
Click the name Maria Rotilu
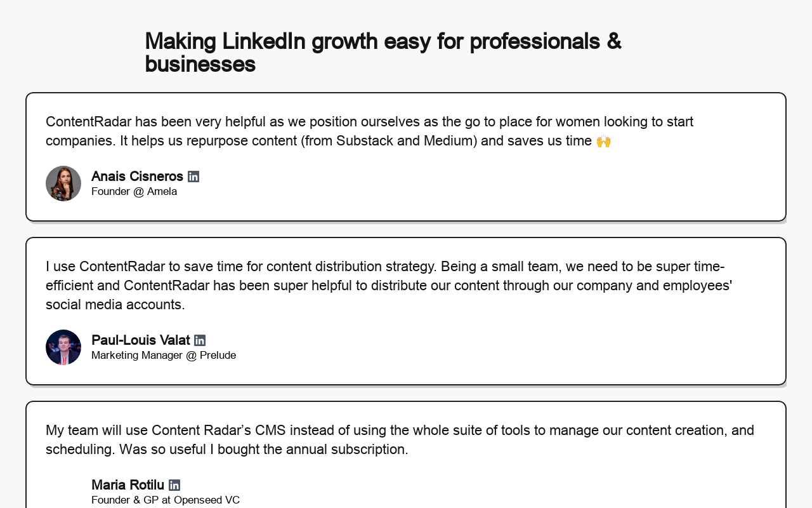tap(128, 485)
